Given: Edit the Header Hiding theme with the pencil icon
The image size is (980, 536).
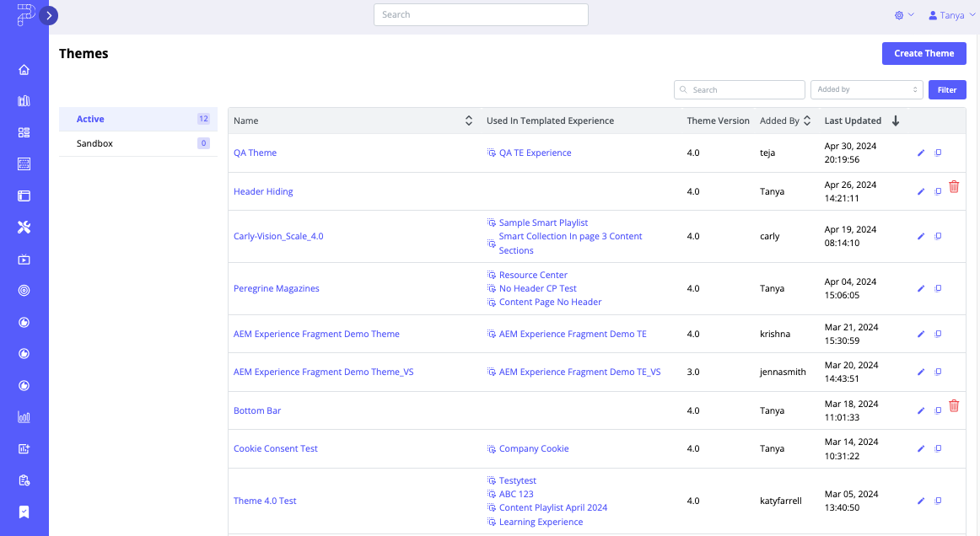Looking at the screenshot, I should tap(921, 191).
